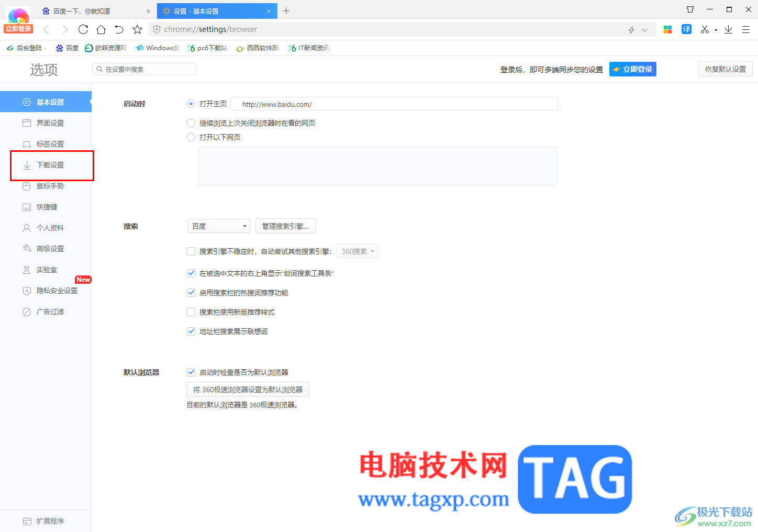The width and height of the screenshot is (758, 532).
Task: Open 广告过滤 in the sidebar
Action: click(x=46, y=312)
